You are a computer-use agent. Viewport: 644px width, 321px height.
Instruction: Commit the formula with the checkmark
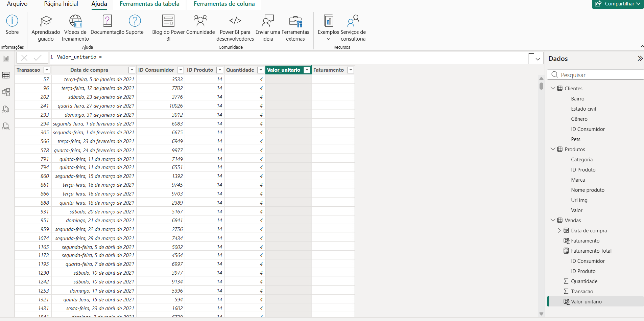tap(38, 58)
